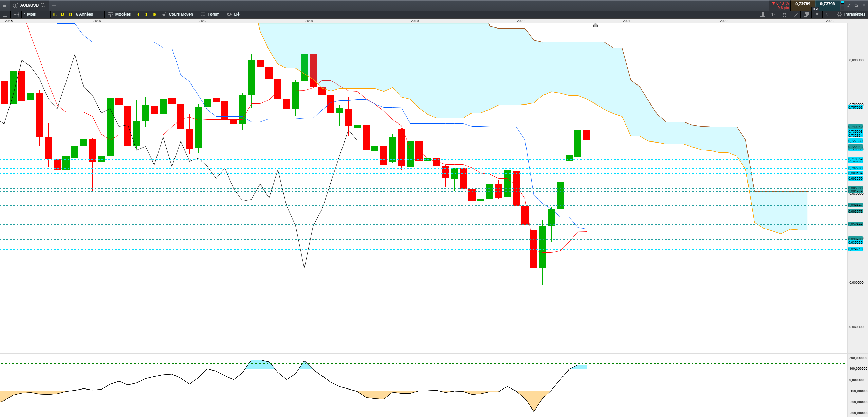
Task: Switch to the 1S timeframe shortcut
Action: [70, 14]
